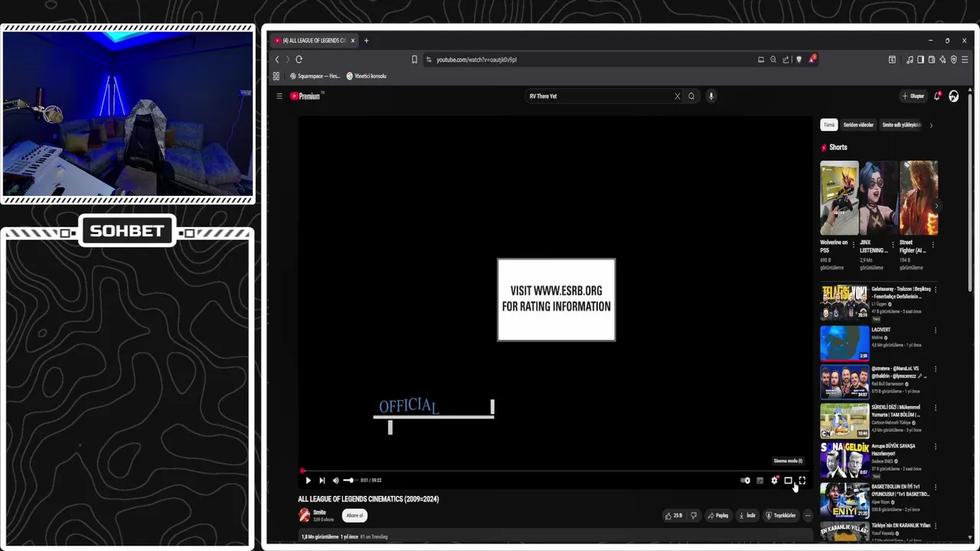The width and height of the screenshot is (980, 551).
Task: Go to the YouTube Premium home logo
Action: (x=307, y=96)
